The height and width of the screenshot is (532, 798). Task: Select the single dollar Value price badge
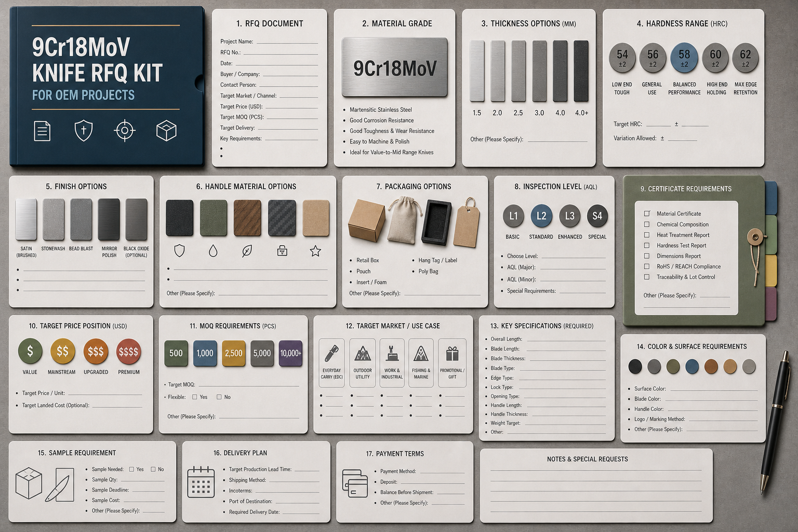click(30, 352)
